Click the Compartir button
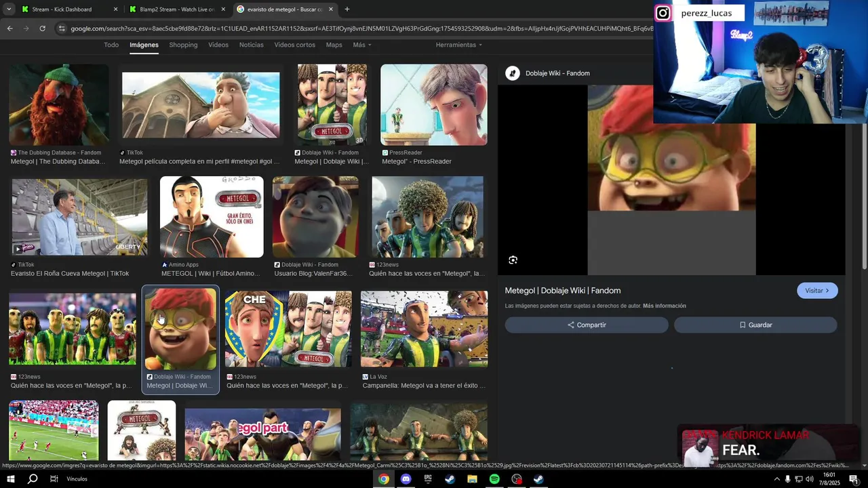Screen dimensions: 868x488 coord(587,325)
